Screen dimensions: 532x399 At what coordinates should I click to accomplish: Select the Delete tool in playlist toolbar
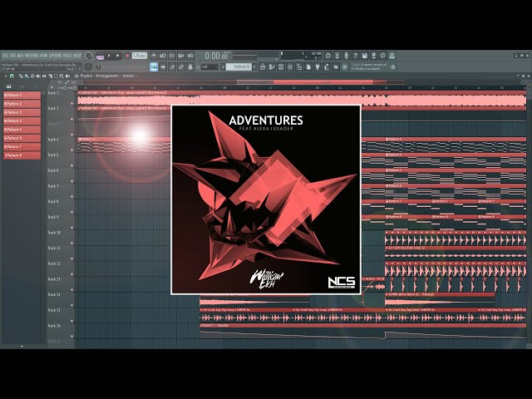pos(32,76)
